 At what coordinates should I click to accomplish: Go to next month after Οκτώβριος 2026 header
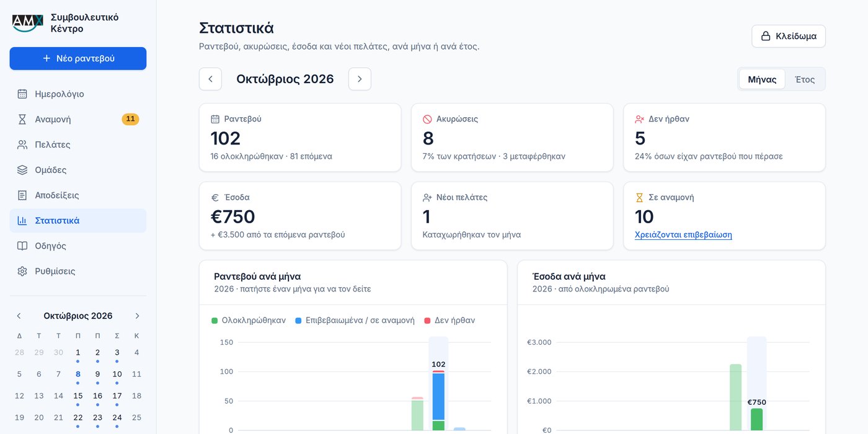[x=360, y=79]
